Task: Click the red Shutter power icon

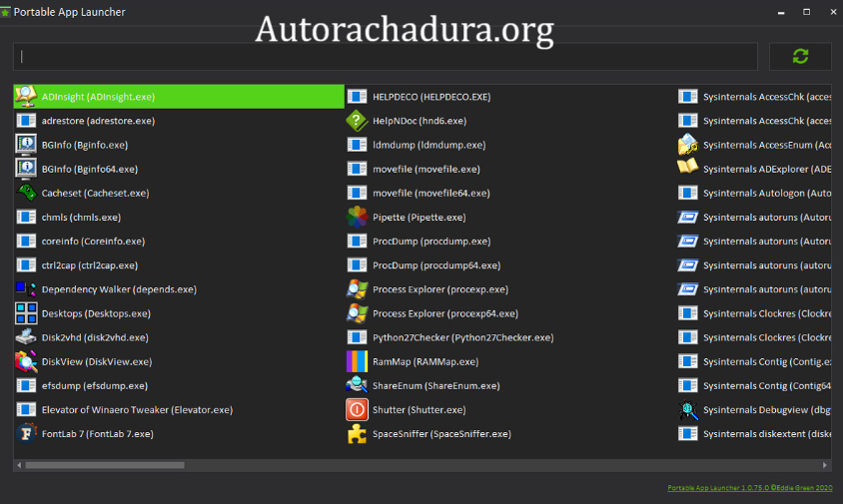Action: [357, 409]
